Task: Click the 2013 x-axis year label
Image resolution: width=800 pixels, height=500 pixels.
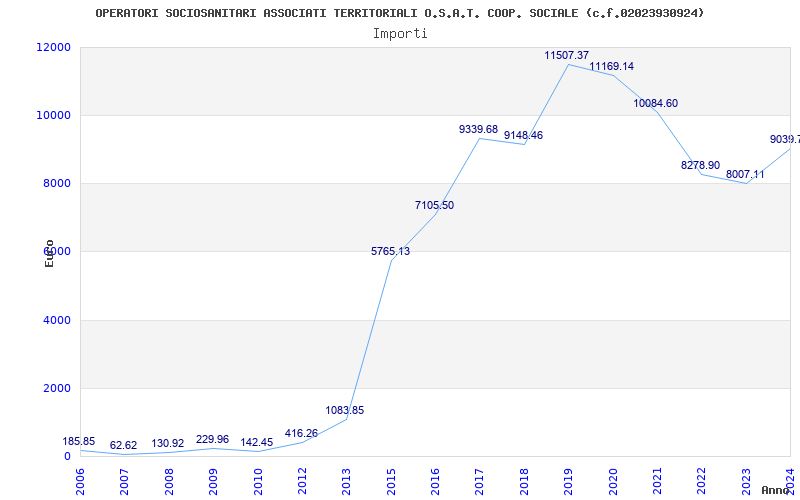Action: [347, 481]
